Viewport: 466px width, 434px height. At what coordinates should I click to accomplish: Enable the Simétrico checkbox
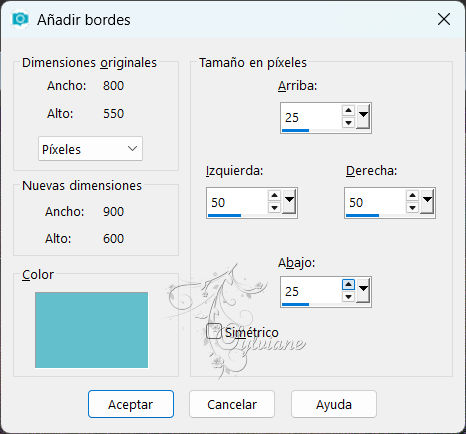tap(214, 331)
